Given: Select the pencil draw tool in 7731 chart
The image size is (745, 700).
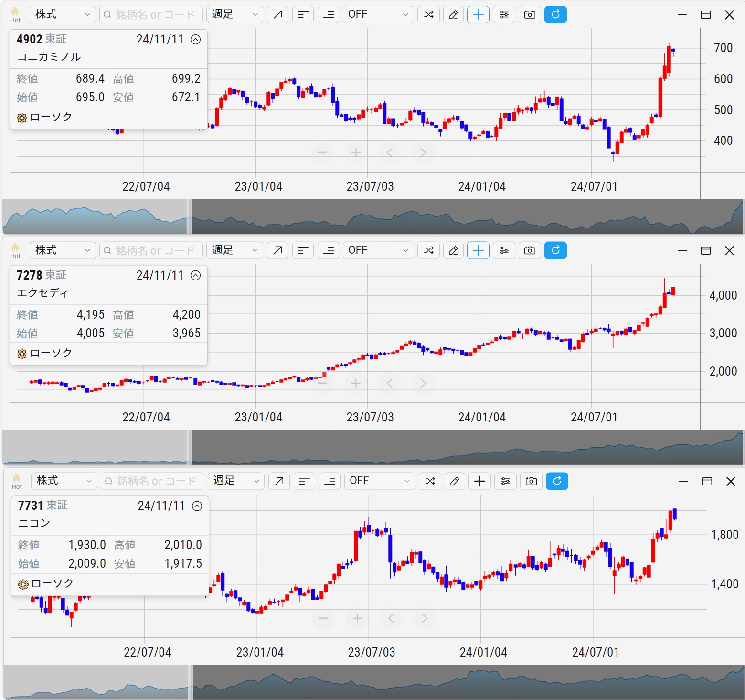Looking at the screenshot, I should click(455, 481).
